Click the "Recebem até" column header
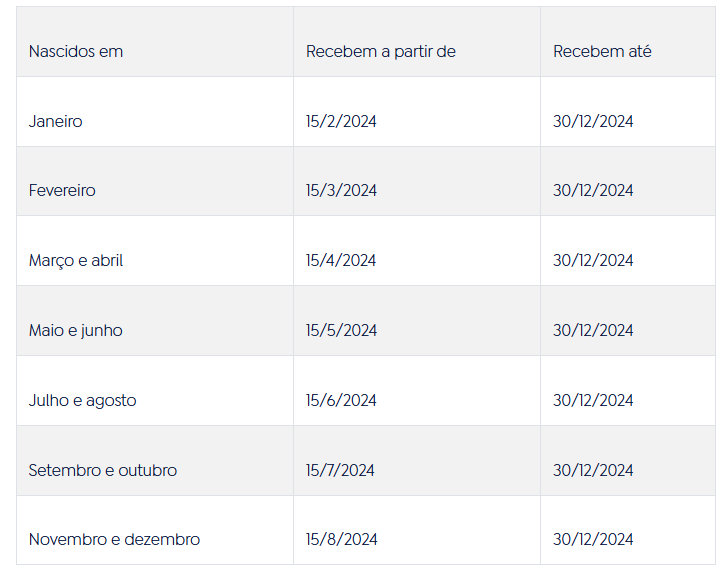This screenshot has height=573, width=723. pos(602,51)
